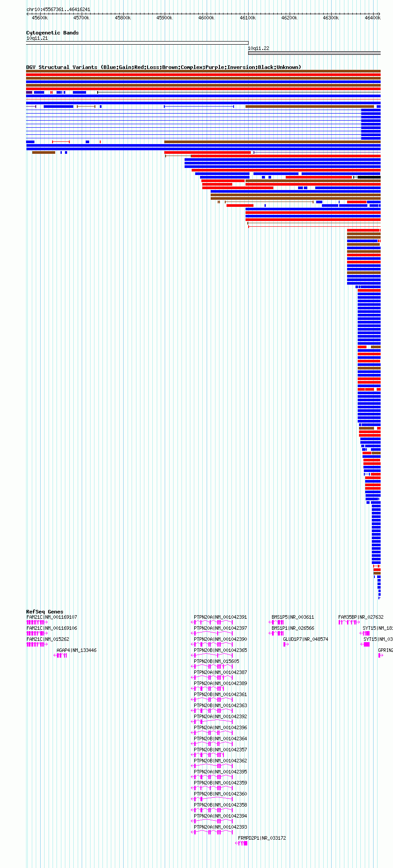This screenshot has height=868, width=393.
Task: Click the FAM21C|NM_001169107 gene label
Action: (52, 617)
